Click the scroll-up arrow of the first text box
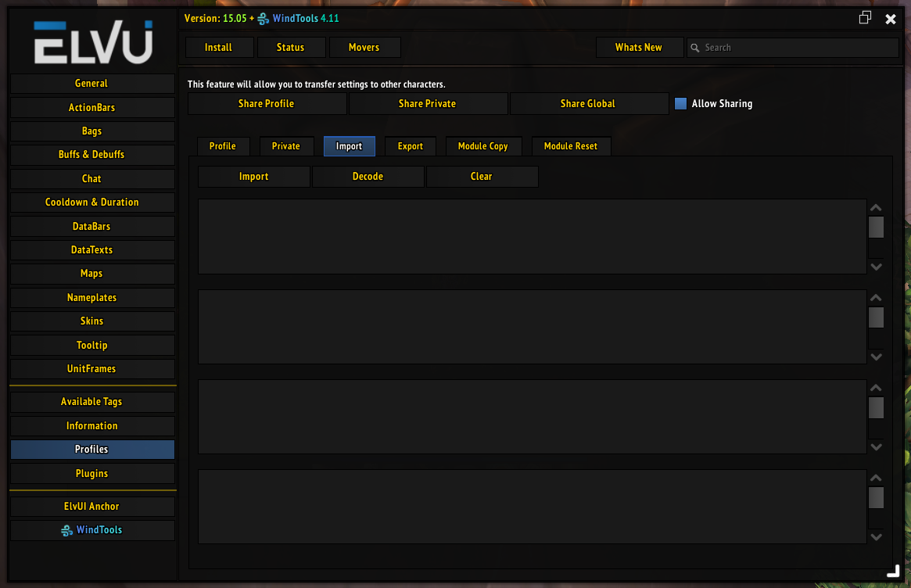 [x=876, y=207]
